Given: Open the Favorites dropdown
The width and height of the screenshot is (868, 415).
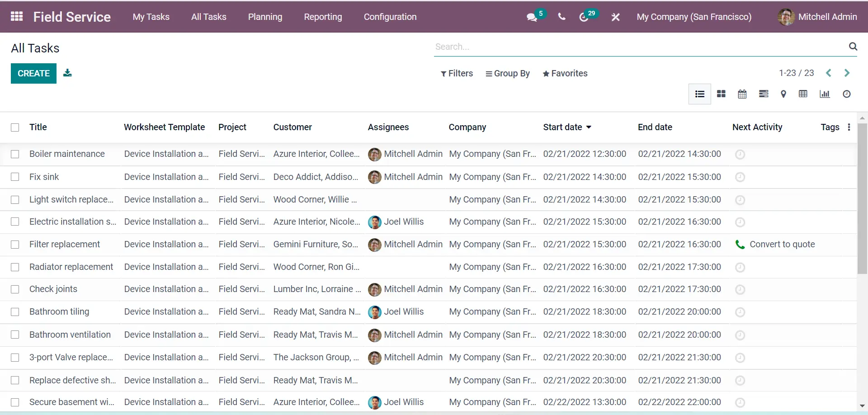Looking at the screenshot, I should 565,73.
